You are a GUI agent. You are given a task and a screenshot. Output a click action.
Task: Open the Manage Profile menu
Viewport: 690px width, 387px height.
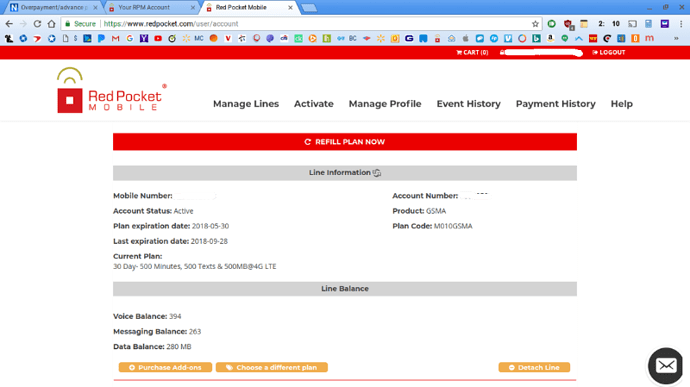[385, 104]
